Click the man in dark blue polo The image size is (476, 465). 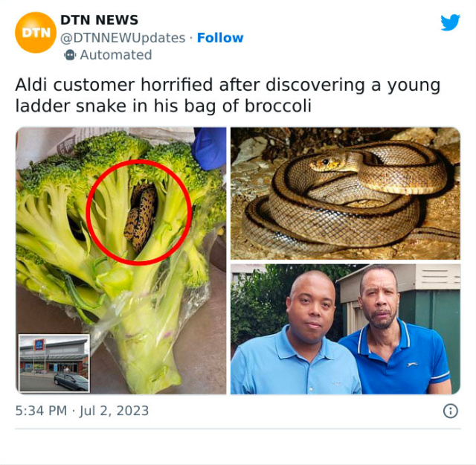395,330
